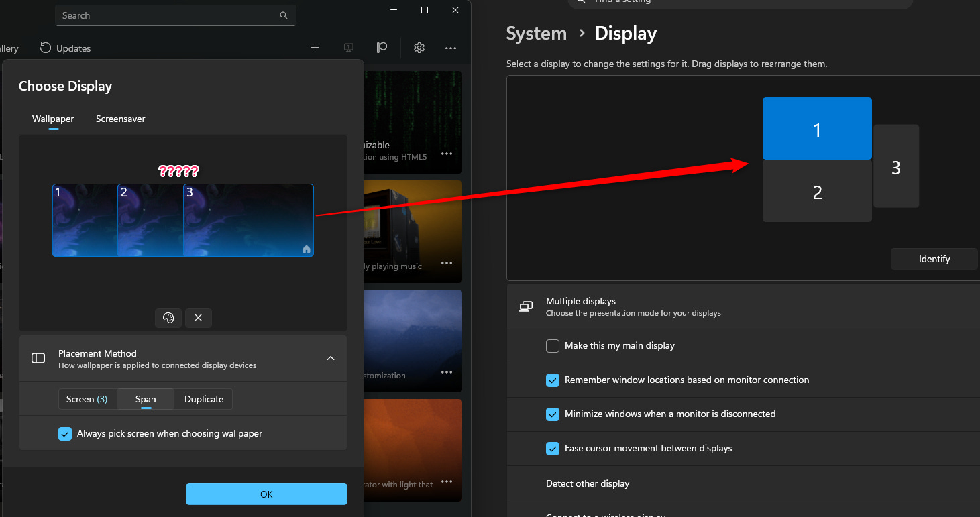The width and height of the screenshot is (980, 517).
Task: Click the palette customise icon below the displays
Action: [x=168, y=318]
